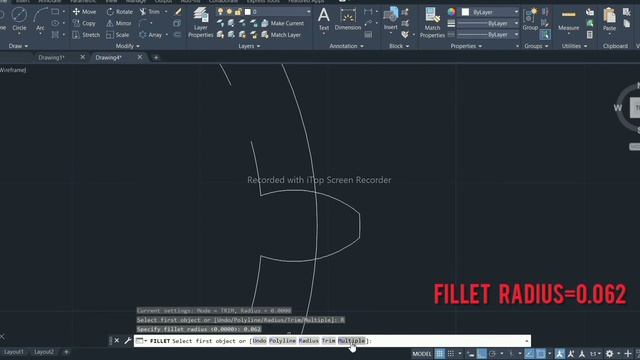Click the Ellipse draw tool icon

click(x=55, y=23)
